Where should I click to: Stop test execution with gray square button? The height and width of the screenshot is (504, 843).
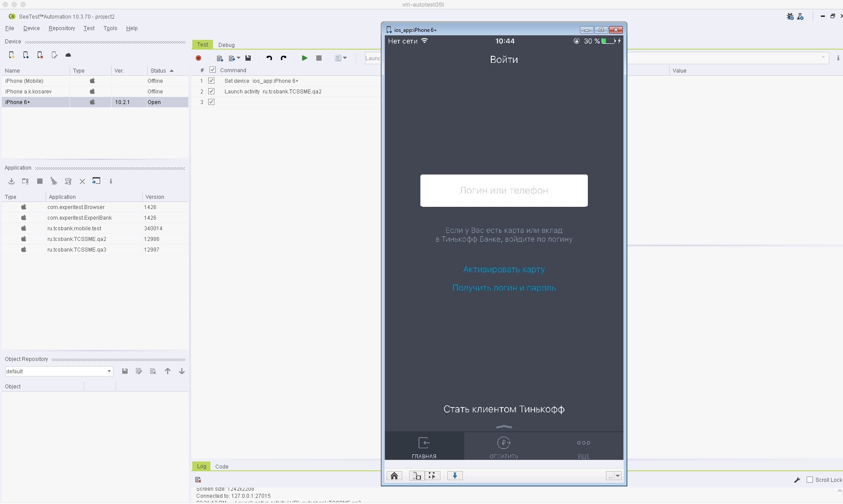tap(319, 58)
